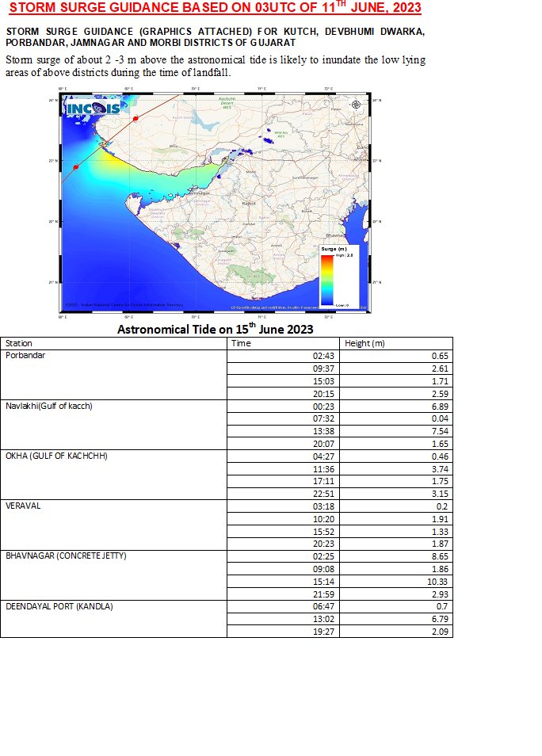The height and width of the screenshot is (756, 542).
Task: Click the time cell "20:07"
Action: [283, 444]
